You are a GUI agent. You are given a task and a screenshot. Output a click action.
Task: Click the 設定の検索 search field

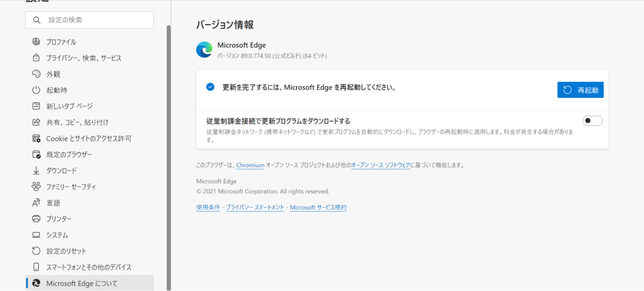(90, 20)
